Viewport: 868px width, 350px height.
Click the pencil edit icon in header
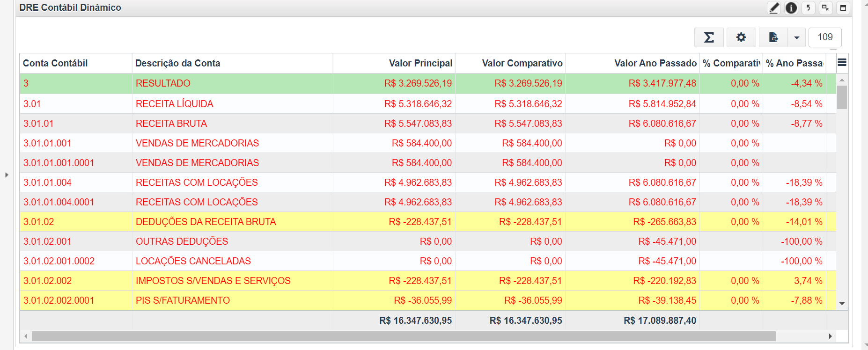coord(774,8)
